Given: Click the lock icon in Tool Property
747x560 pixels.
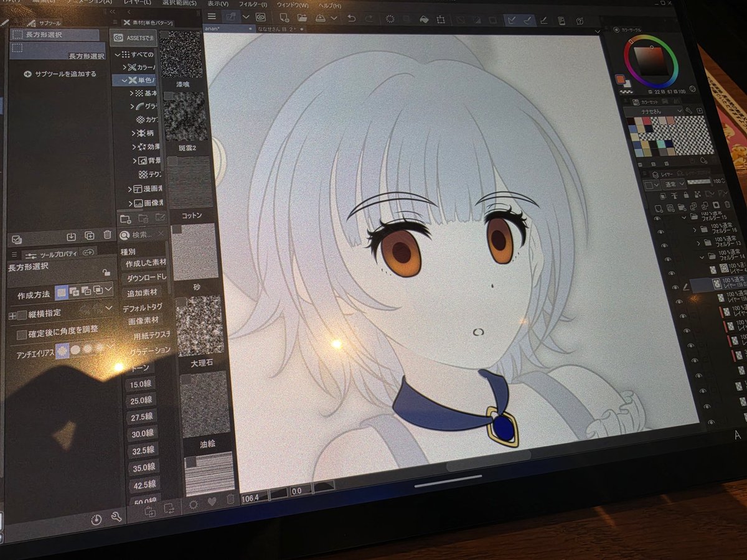Looking at the screenshot, I should tap(106, 272).
